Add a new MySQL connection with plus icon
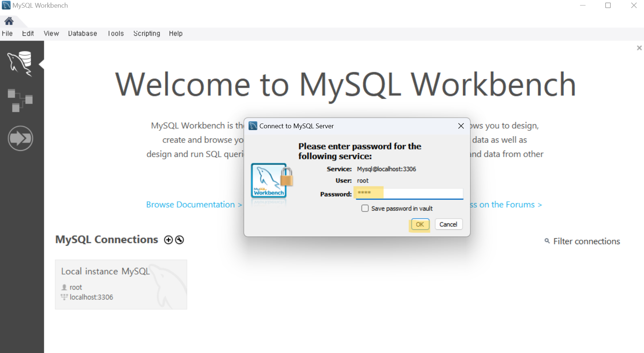Viewport: 644px width, 353px height. 168,240
